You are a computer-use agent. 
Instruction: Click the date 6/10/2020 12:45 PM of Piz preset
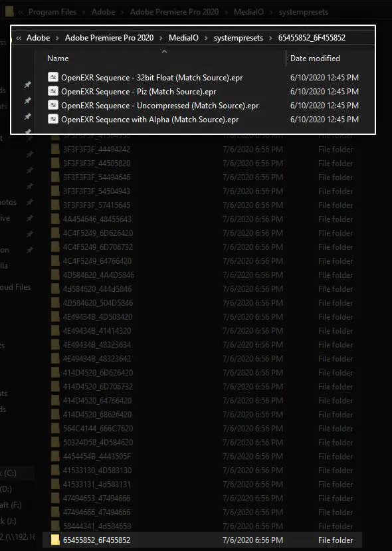[x=324, y=91]
